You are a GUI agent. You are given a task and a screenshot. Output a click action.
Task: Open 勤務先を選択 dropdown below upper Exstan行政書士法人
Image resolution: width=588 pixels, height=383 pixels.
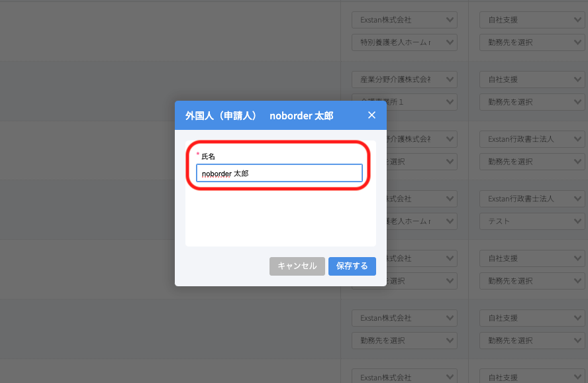(532, 162)
